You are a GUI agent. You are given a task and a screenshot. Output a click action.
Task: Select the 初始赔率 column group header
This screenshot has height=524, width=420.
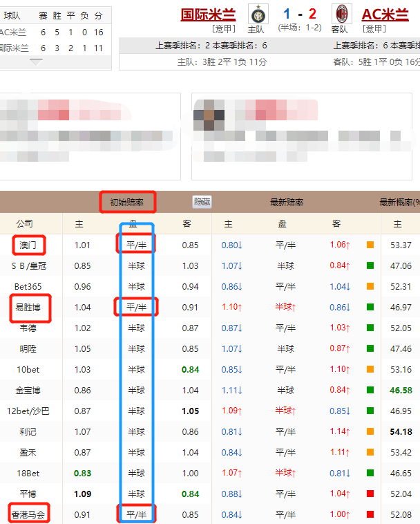coord(127,203)
